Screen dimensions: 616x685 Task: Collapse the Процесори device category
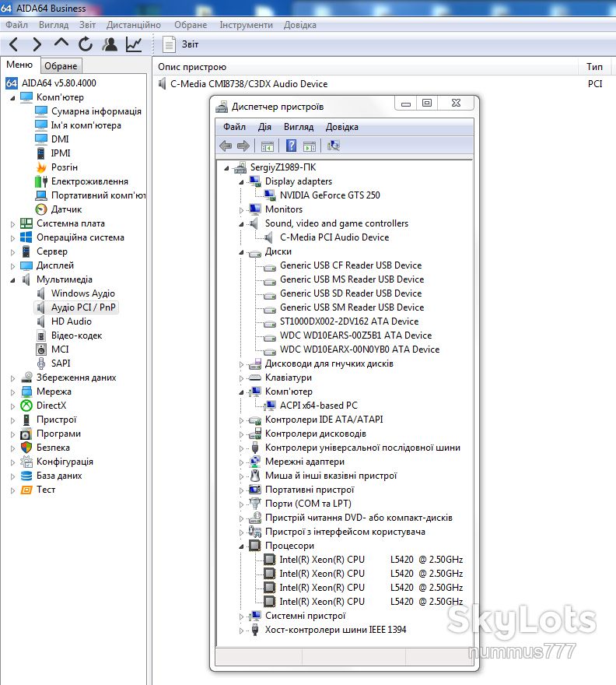pyautogui.click(x=241, y=546)
